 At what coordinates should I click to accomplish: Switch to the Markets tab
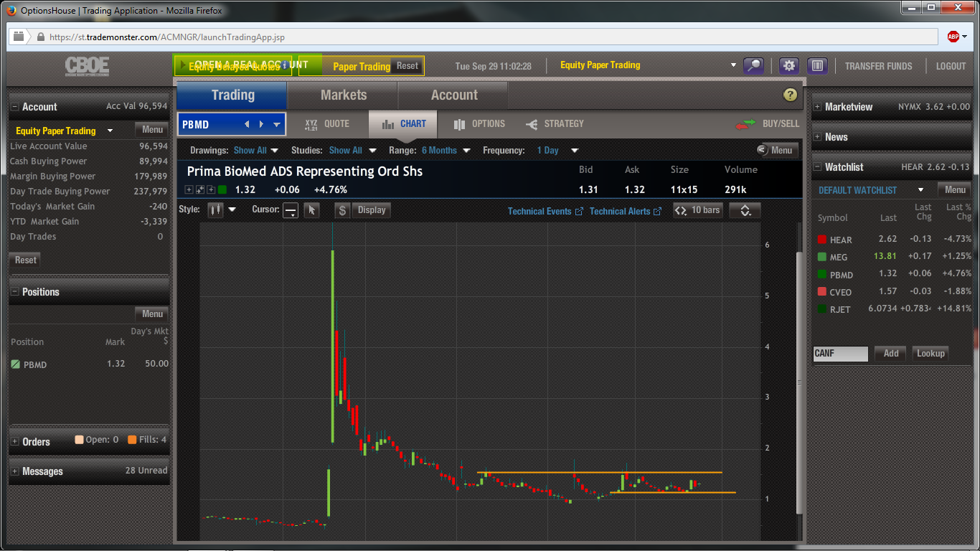(x=343, y=95)
